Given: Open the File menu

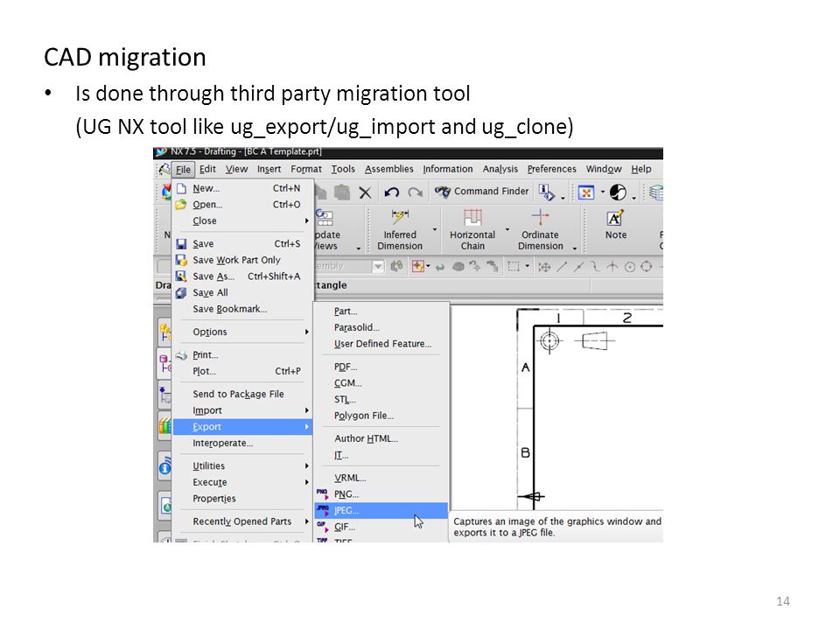Looking at the screenshot, I should 183,169.
